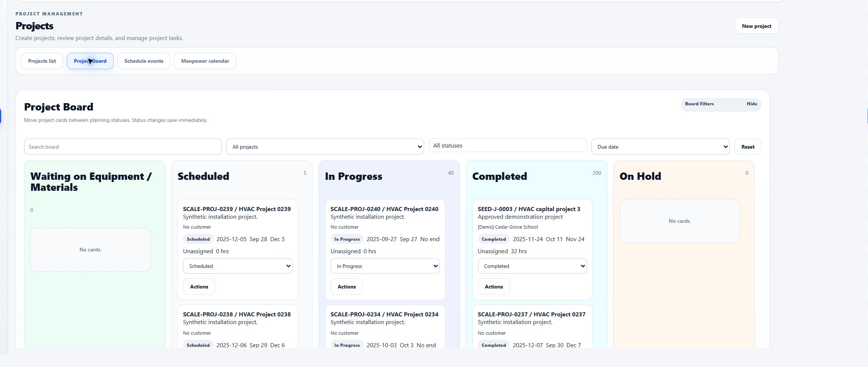This screenshot has width=868, height=367.
Task: Click the On Hold empty cards area
Action: tap(680, 221)
